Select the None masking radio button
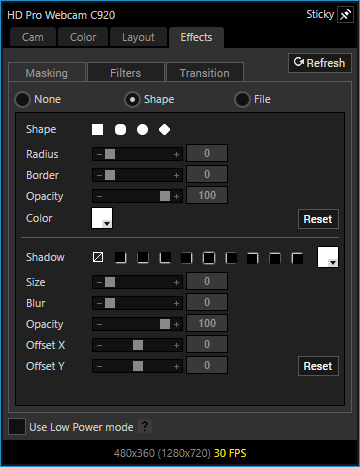This screenshot has width=360, height=467. [22, 99]
